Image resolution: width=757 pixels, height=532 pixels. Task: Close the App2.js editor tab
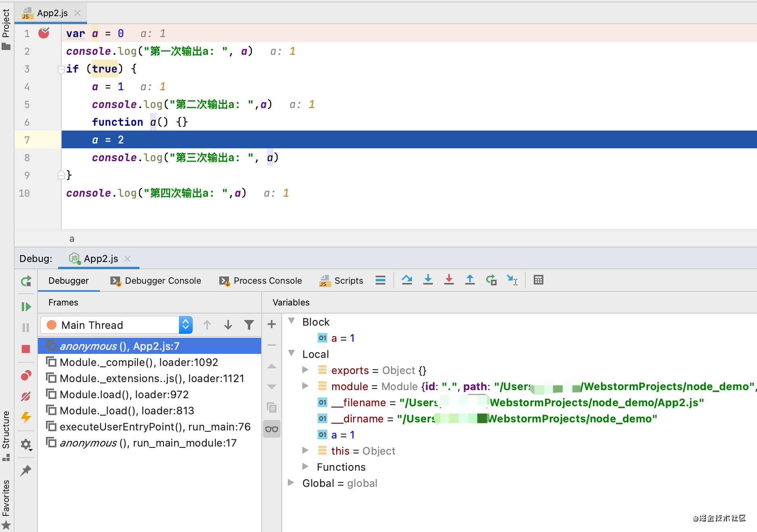77,13
